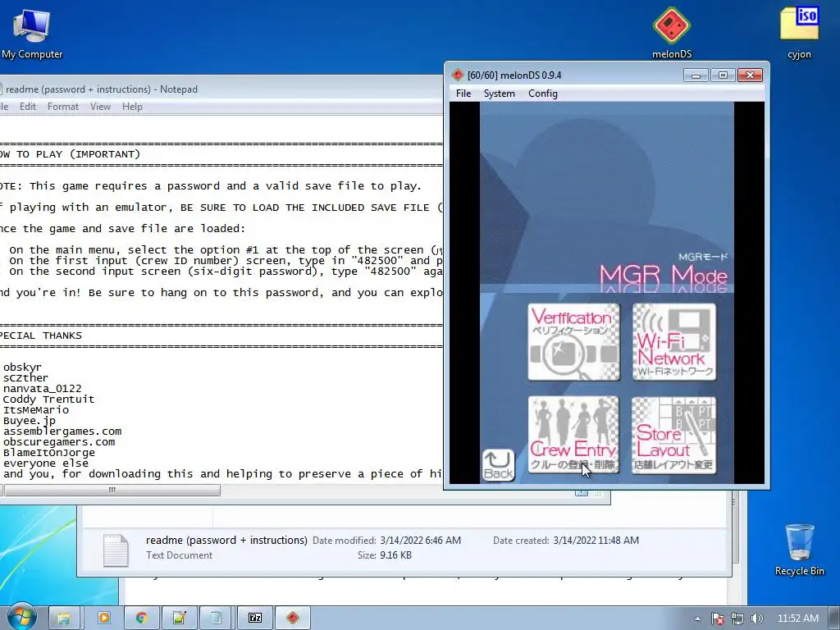Image resolution: width=840 pixels, height=630 pixels.
Task: Switch to melonDS taskbar button
Action: 293,619
